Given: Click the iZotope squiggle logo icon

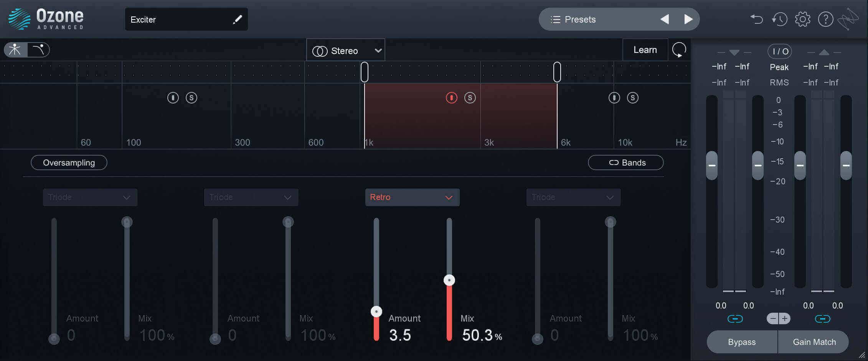Looking at the screenshot, I should tap(848, 19).
